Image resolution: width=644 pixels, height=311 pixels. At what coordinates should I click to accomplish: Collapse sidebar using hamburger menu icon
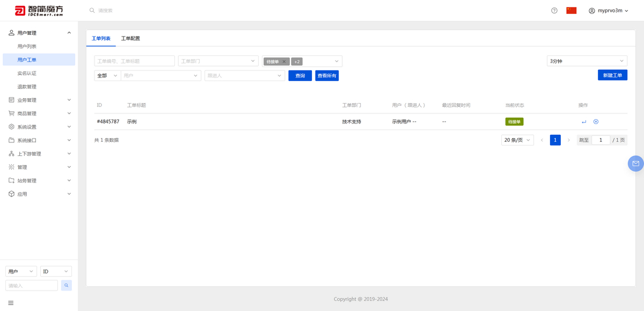[x=11, y=303]
